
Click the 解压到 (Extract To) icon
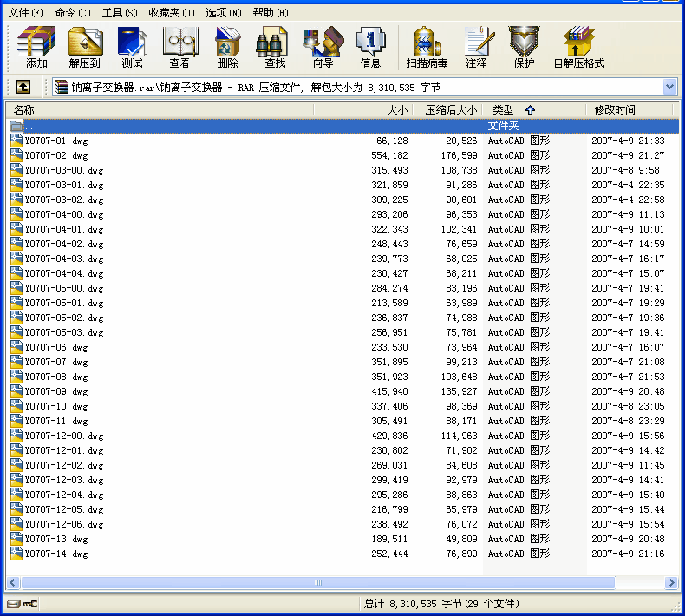point(85,47)
